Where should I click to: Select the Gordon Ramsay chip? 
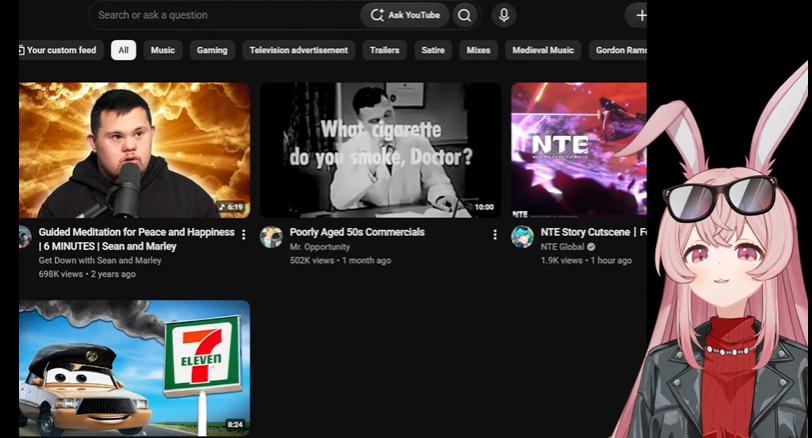tap(618, 50)
